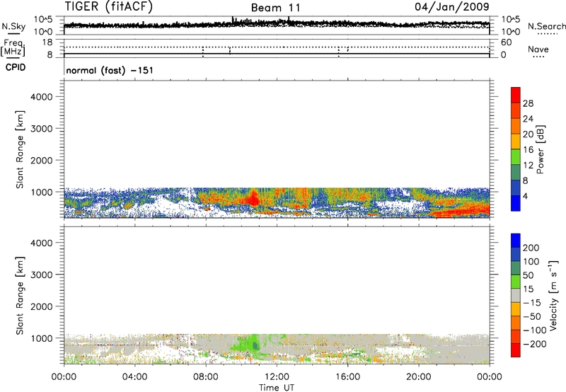
Task: Click the '60' Nave axis tick
Action: point(506,42)
